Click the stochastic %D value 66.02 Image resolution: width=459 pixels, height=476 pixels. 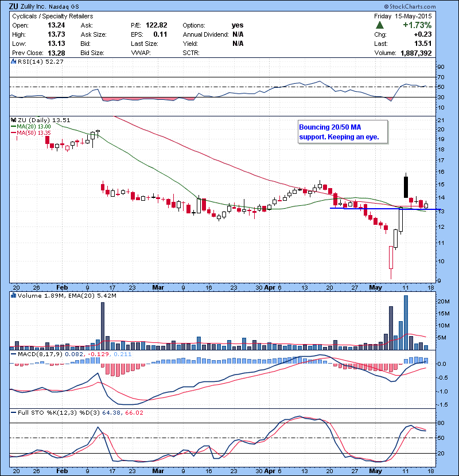134,413
